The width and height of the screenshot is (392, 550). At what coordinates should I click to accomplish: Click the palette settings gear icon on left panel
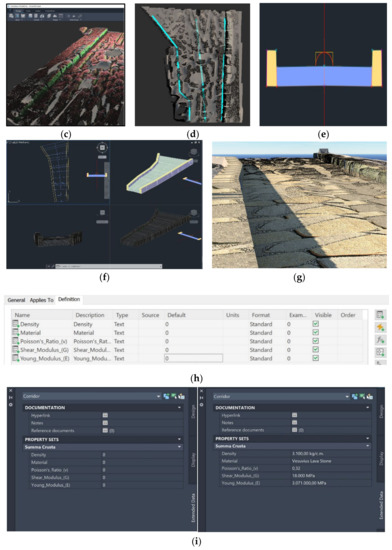(x=11, y=404)
